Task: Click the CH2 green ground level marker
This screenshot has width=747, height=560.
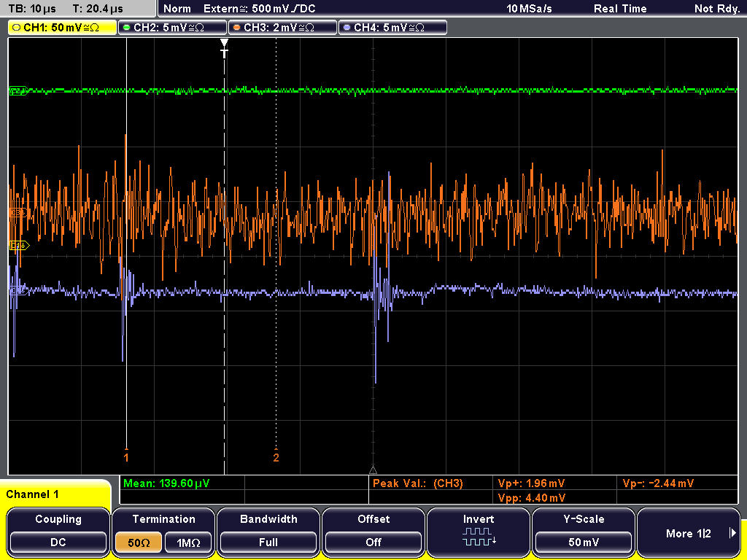Action: (18, 91)
